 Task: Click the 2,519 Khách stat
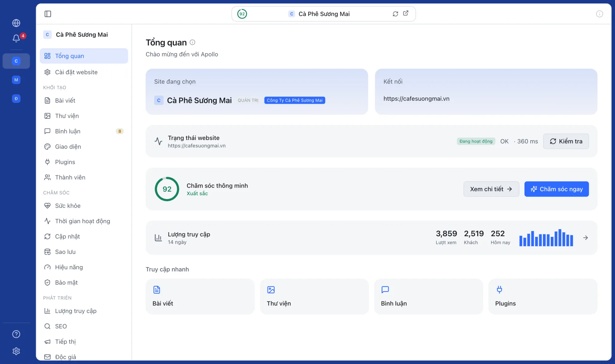pos(474,237)
